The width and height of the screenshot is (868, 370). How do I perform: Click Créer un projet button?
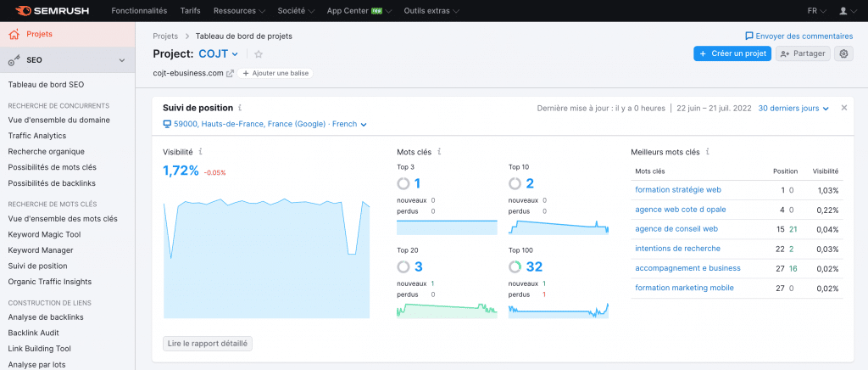[732, 53]
